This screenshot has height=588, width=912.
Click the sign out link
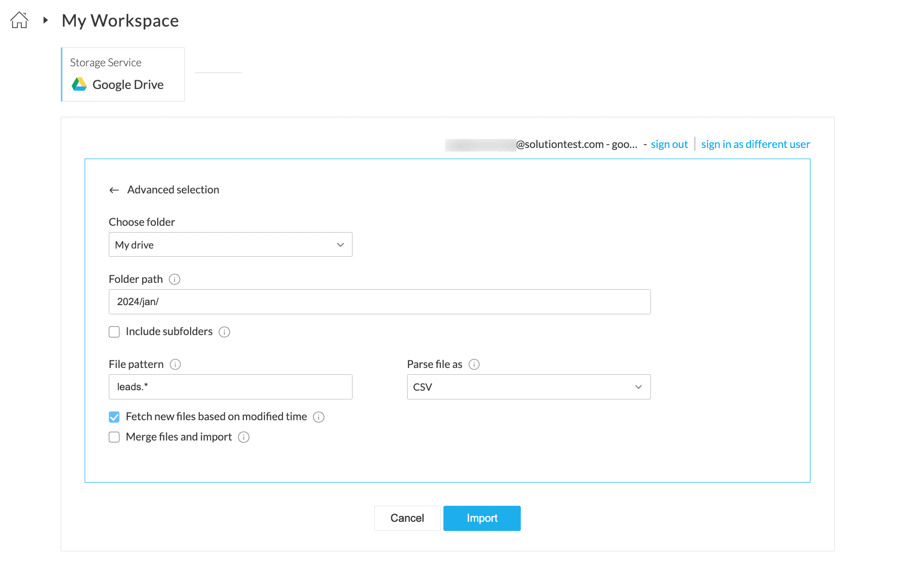[669, 144]
